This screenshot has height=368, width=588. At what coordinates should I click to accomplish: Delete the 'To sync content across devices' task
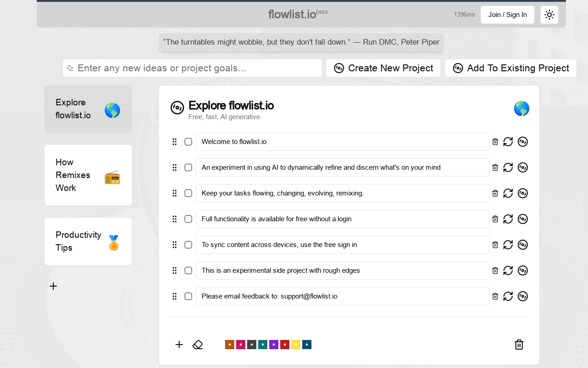(495, 245)
